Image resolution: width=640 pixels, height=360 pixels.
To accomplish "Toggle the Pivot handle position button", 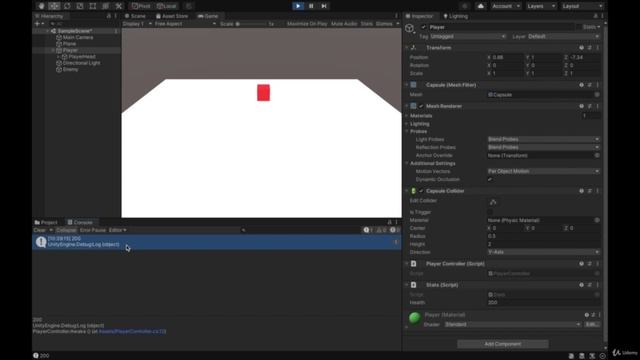I will click(x=141, y=6).
